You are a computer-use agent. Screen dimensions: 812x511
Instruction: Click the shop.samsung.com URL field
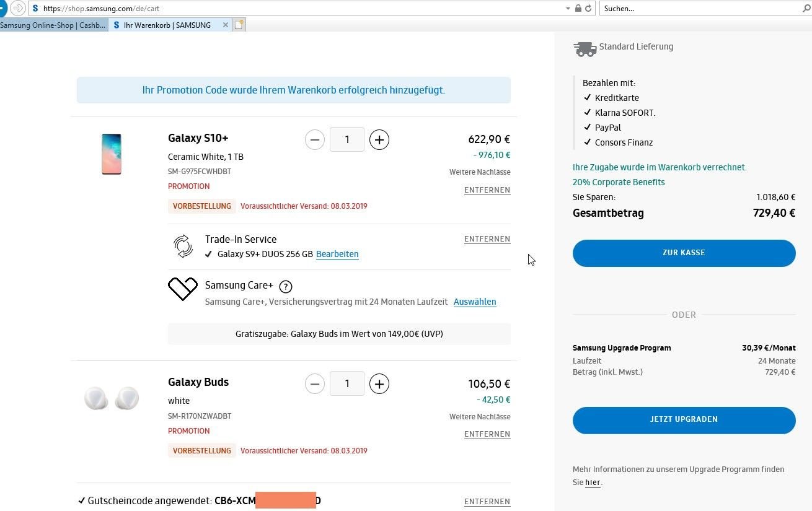[298, 9]
